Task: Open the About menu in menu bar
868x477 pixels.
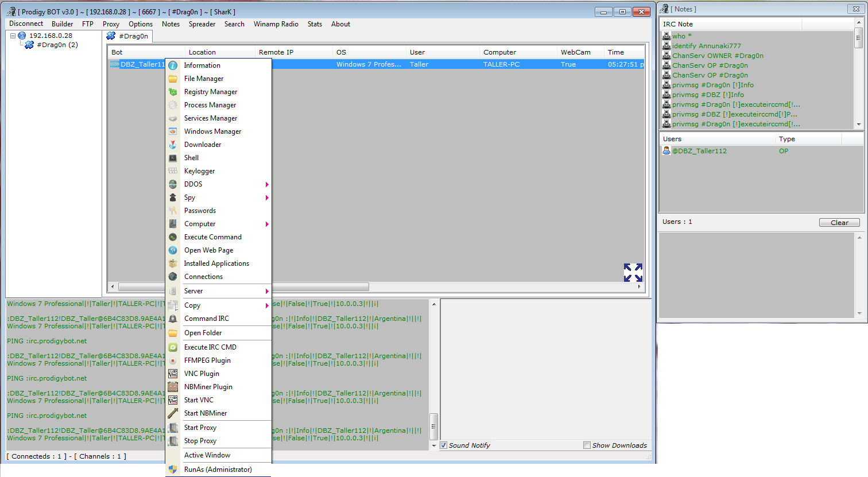Action: tap(340, 24)
